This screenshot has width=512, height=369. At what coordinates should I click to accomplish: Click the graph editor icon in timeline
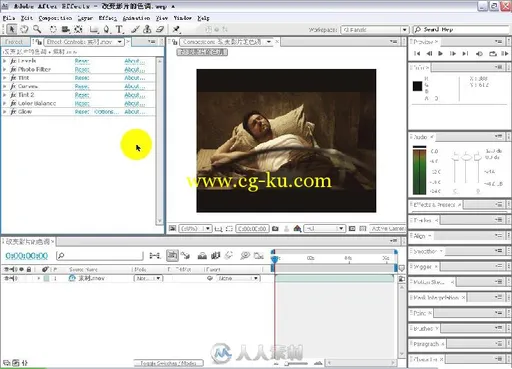[x=259, y=256]
